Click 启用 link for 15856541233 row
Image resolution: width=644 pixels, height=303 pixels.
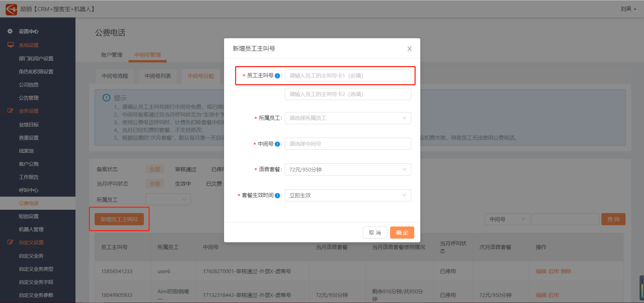click(553, 271)
